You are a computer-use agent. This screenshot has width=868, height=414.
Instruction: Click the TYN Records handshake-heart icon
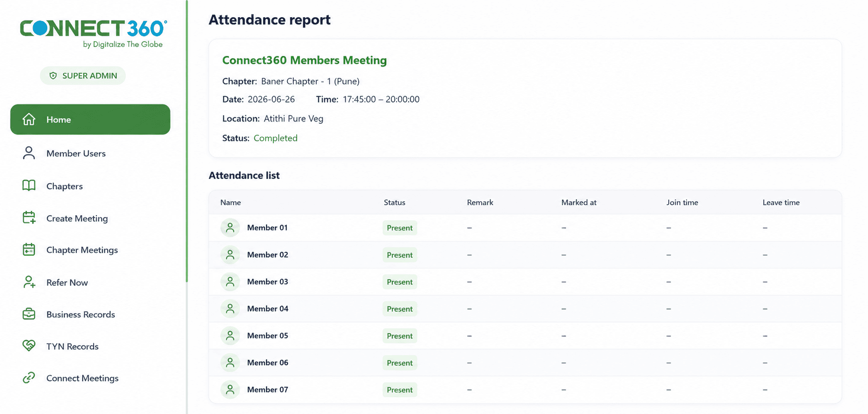coord(29,346)
